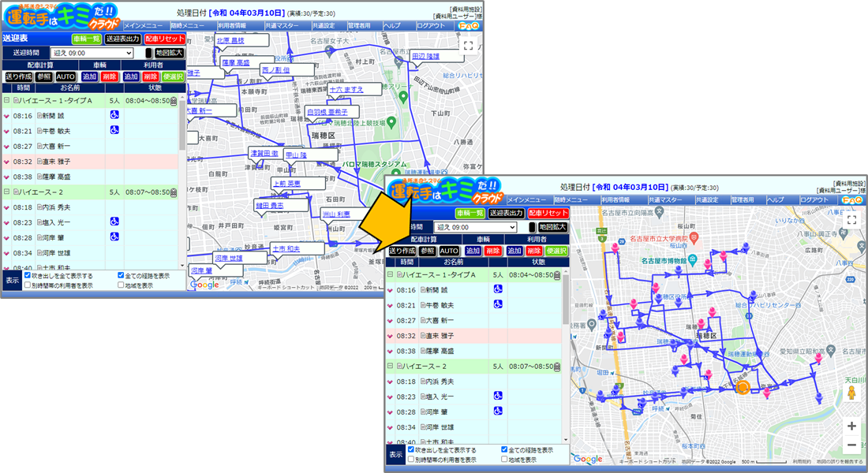Open 田辺 隆雄 balloon link on rear map
Image resolution: width=868 pixels, height=473 pixels.
click(425, 57)
